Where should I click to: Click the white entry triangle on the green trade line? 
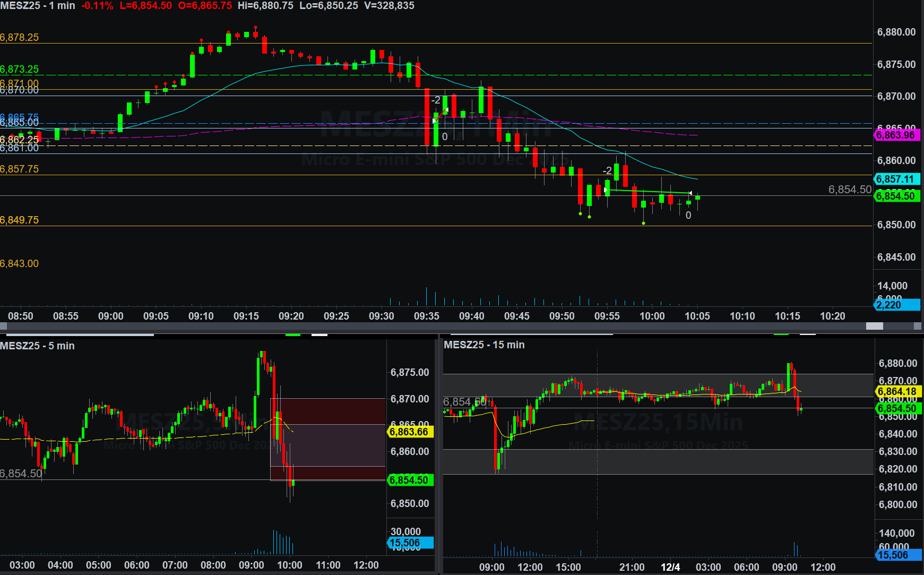coord(606,190)
